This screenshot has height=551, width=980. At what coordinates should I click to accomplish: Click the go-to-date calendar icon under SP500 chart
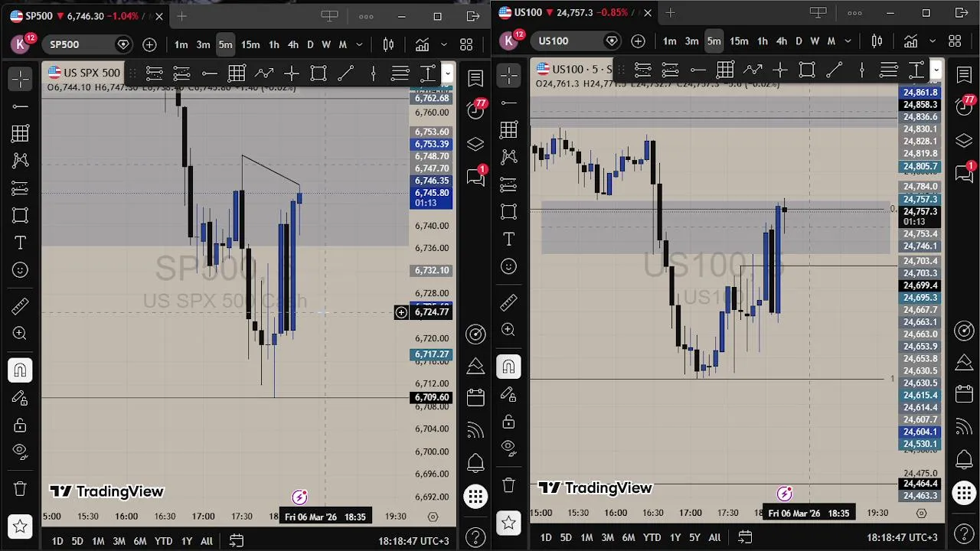(x=237, y=541)
